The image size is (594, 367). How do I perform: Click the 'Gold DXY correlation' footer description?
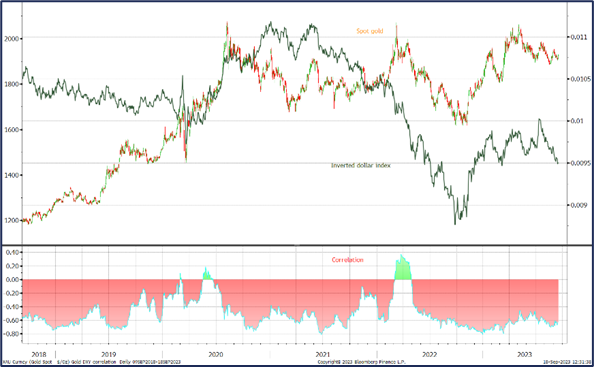pyautogui.click(x=93, y=362)
